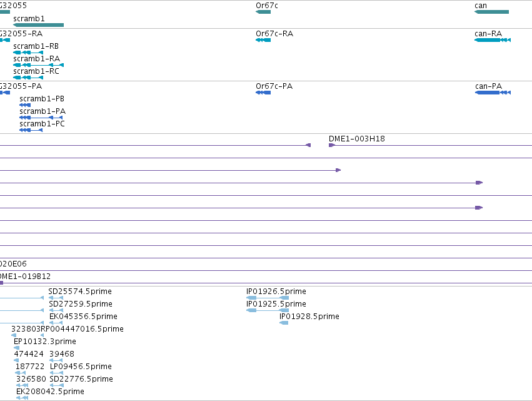Select the can-RA transcript glyph
This screenshot has width=532, height=401.
click(x=493, y=40)
